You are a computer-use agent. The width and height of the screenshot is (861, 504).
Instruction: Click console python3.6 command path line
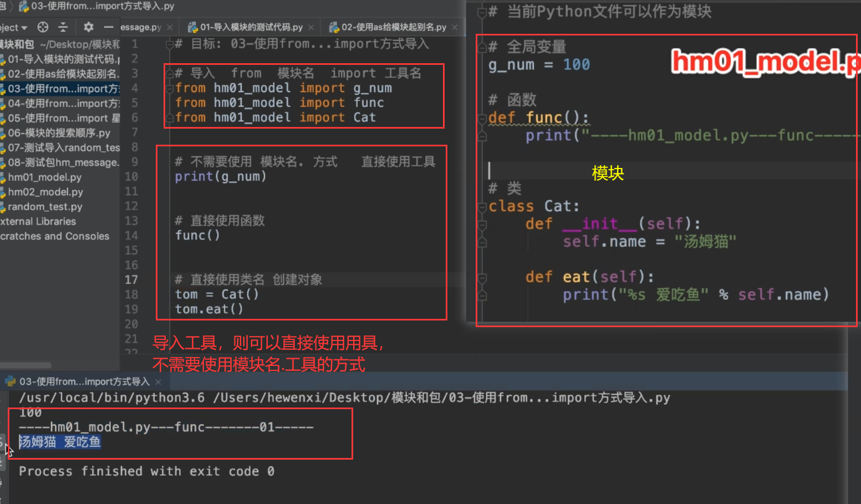(344, 398)
